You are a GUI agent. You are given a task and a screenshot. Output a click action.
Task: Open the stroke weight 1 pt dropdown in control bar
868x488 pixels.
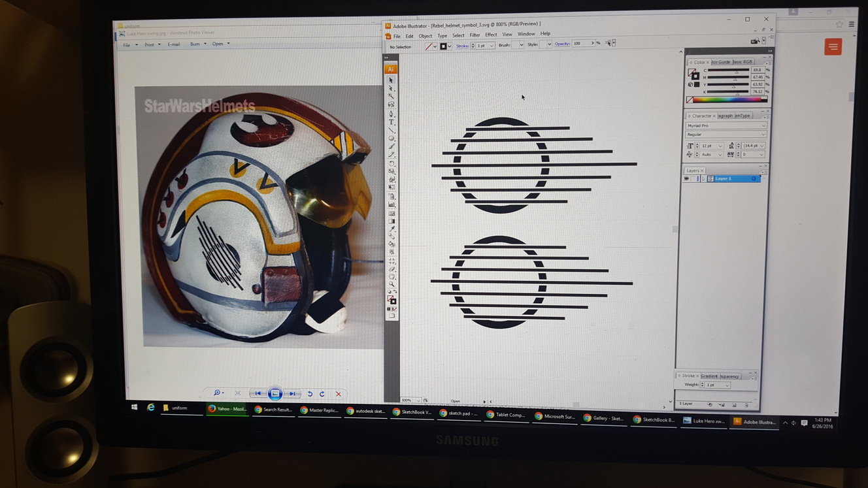(492, 46)
